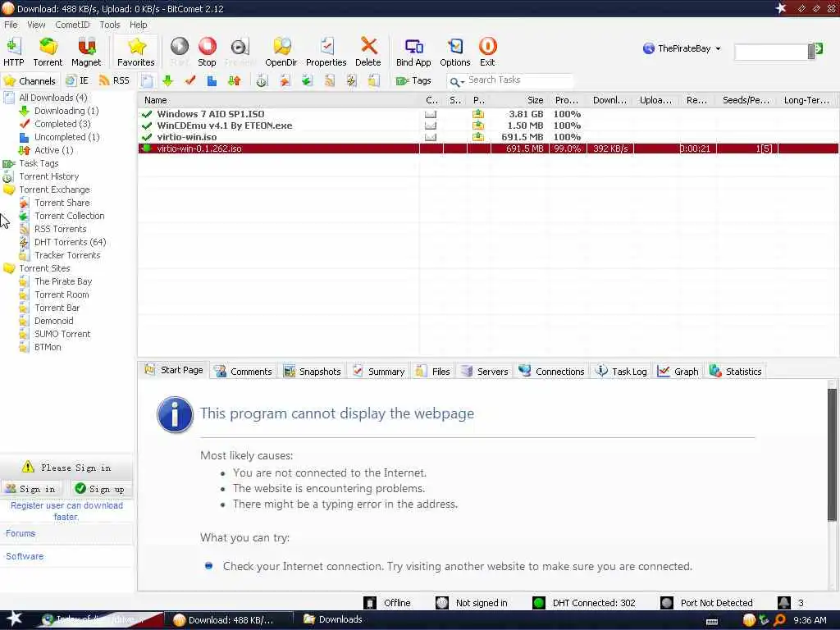
Task: Select the Windows 7 AIO SP1.ISO task
Action: (487, 114)
